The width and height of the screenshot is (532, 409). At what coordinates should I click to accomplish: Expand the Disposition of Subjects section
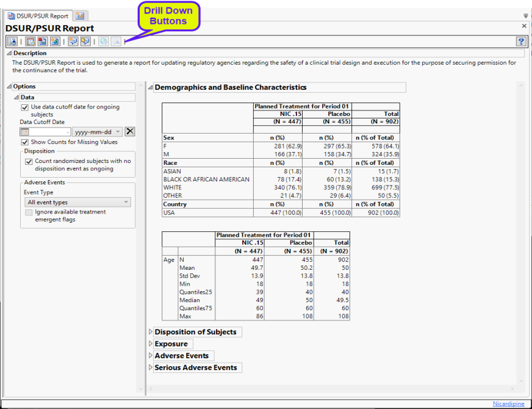[x=150, y=332]
